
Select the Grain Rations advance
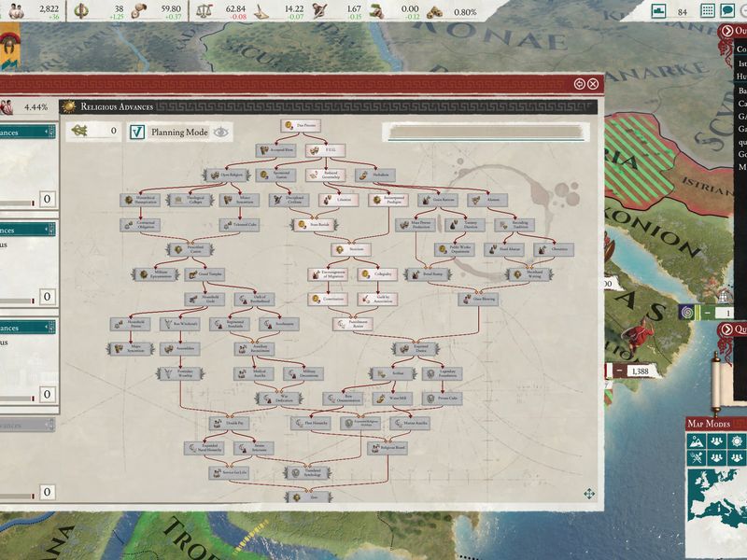[438, 200]
